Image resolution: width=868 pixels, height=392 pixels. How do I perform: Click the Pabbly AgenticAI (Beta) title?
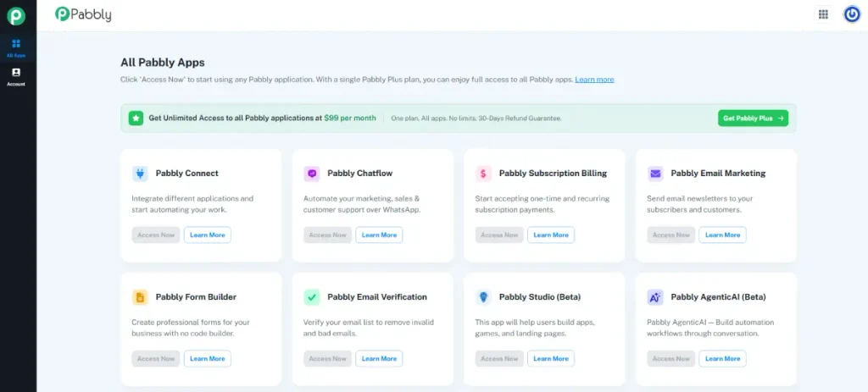[x=719, y=297]
